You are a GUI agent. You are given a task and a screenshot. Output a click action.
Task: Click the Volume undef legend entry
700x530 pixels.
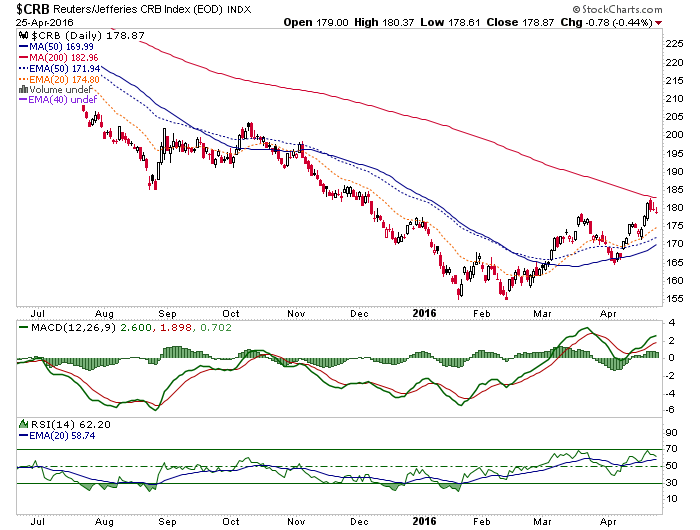coord(61,90)
